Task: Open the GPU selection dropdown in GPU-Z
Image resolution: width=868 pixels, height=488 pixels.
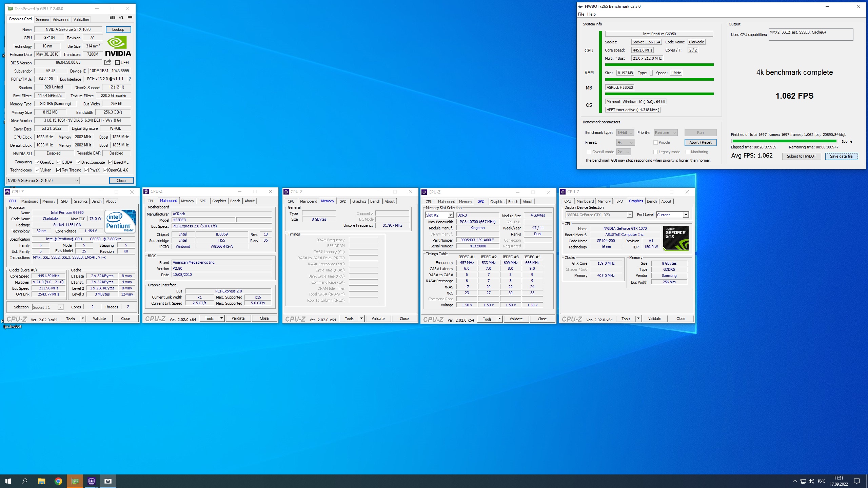Action: coord(43,180)
